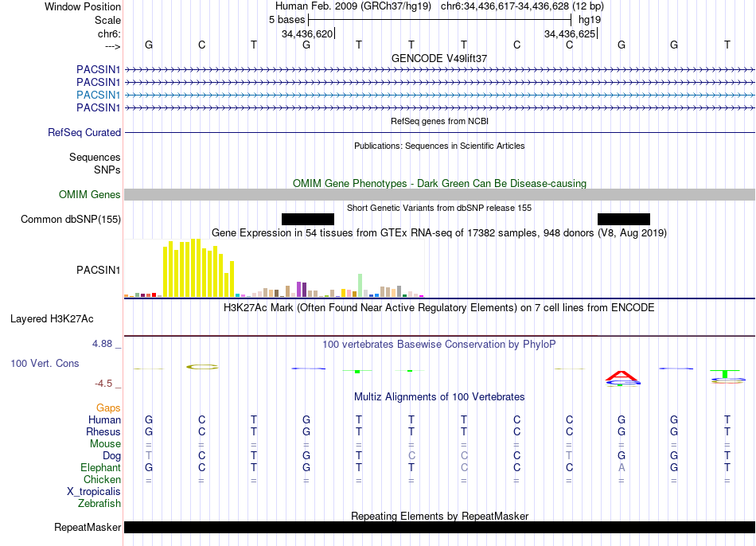Click the chr6:34,436,617-34,436,628 position text
756x546 pixels.
point(522,6)
